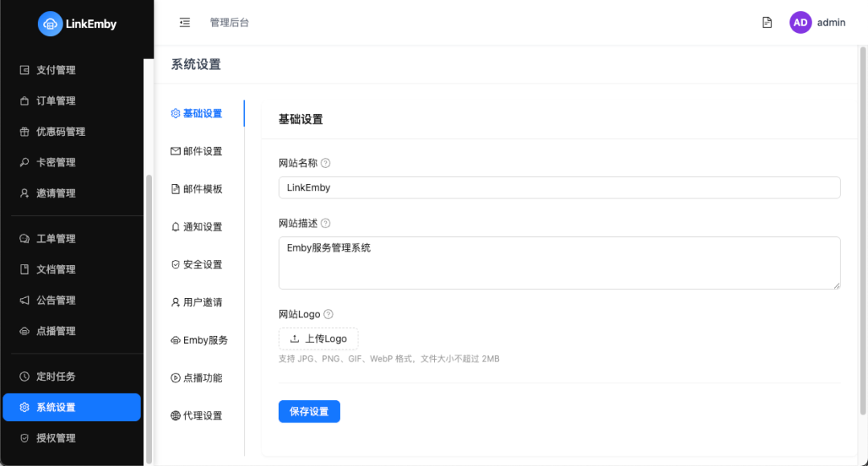The width and height of the screenshot is (868, 466).
Task: Click the play icon for 点播功能
Action: pyautogui.click(x=174, y=378)
